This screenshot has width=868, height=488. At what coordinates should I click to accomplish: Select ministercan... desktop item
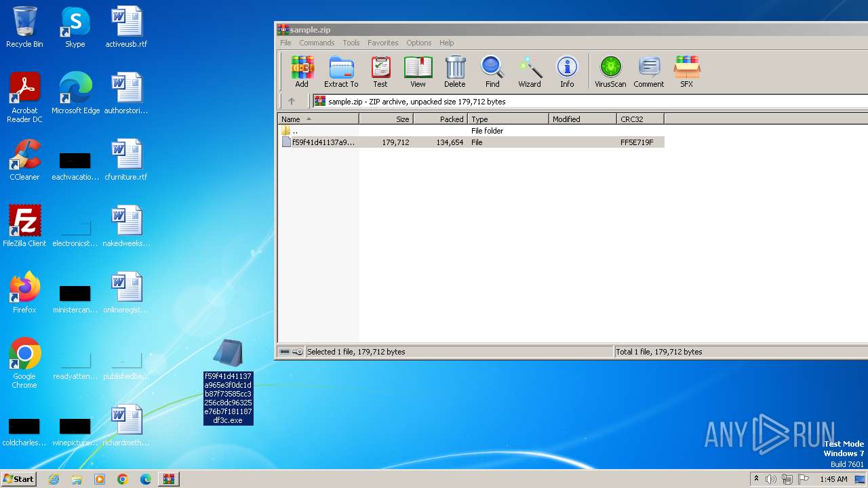[75, 298]
